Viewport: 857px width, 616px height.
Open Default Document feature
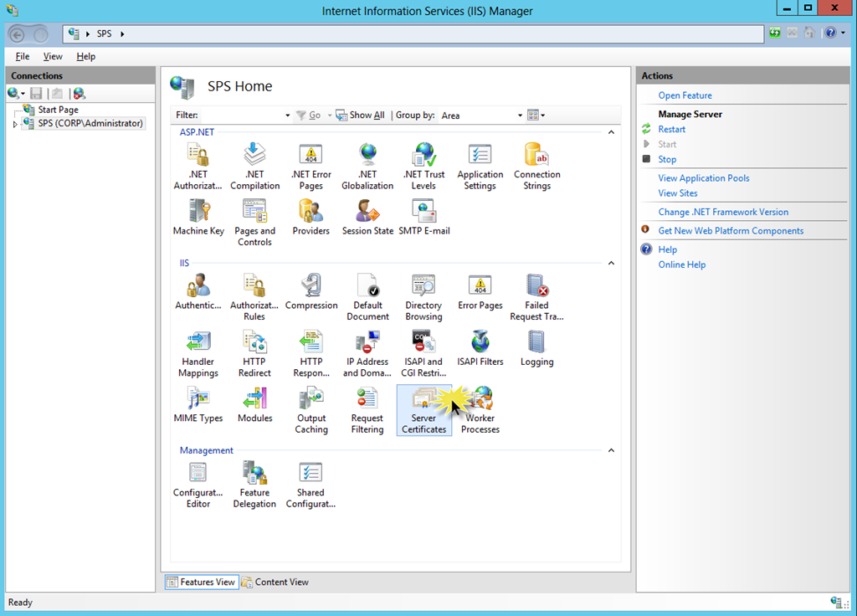click(x=368, y=297)
